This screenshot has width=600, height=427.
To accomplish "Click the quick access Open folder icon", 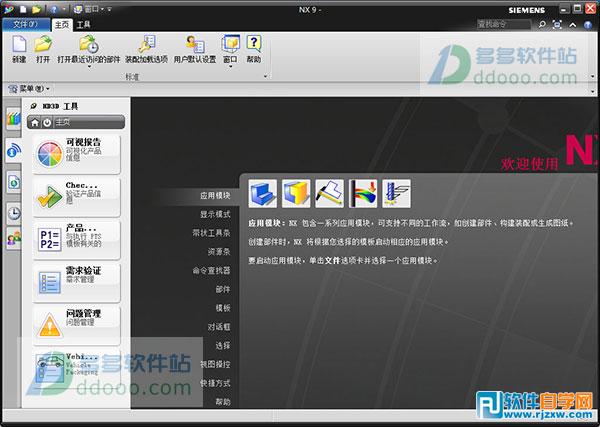I will (x=36, y=9).
